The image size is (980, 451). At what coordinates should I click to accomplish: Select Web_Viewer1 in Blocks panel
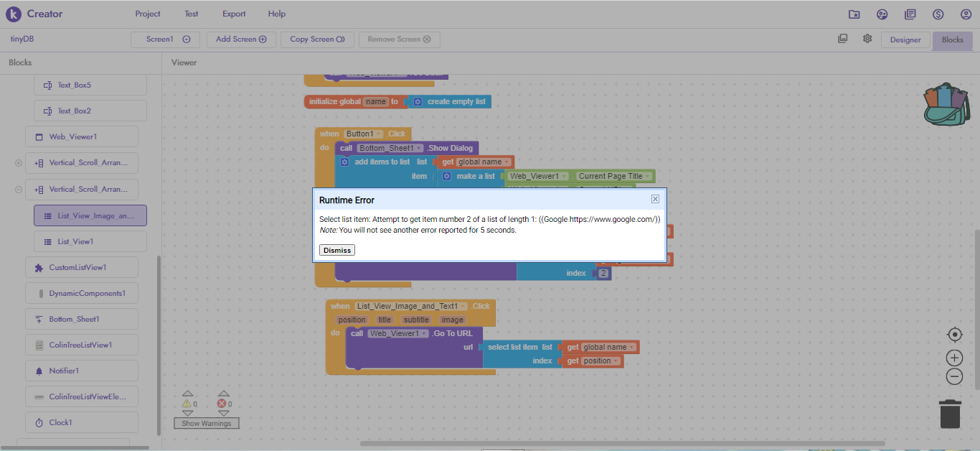(x=82, y=136)
